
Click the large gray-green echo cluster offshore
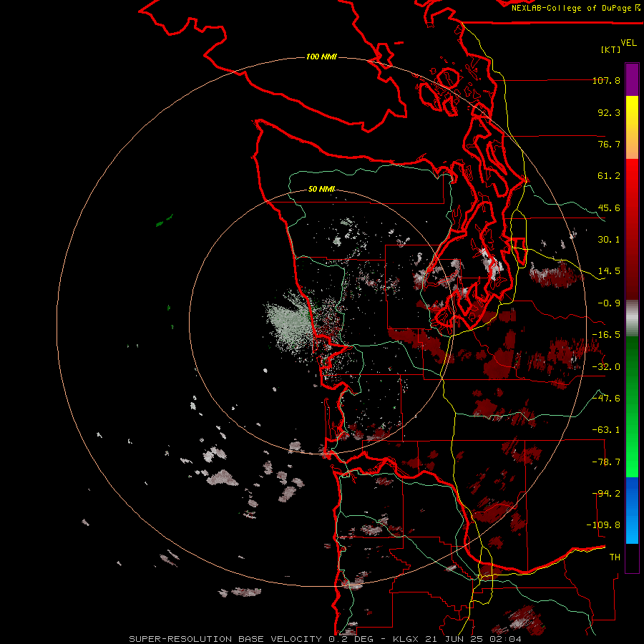(289, 323)
